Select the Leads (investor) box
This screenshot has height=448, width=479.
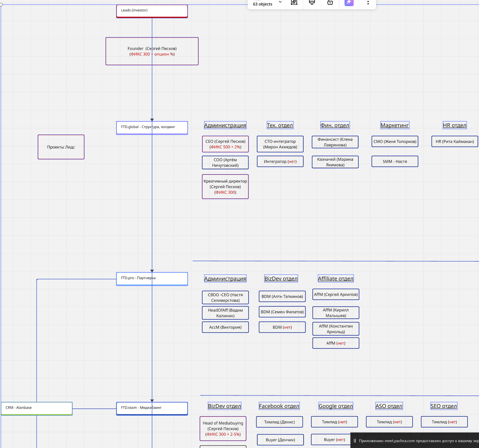tap(152, 11)
